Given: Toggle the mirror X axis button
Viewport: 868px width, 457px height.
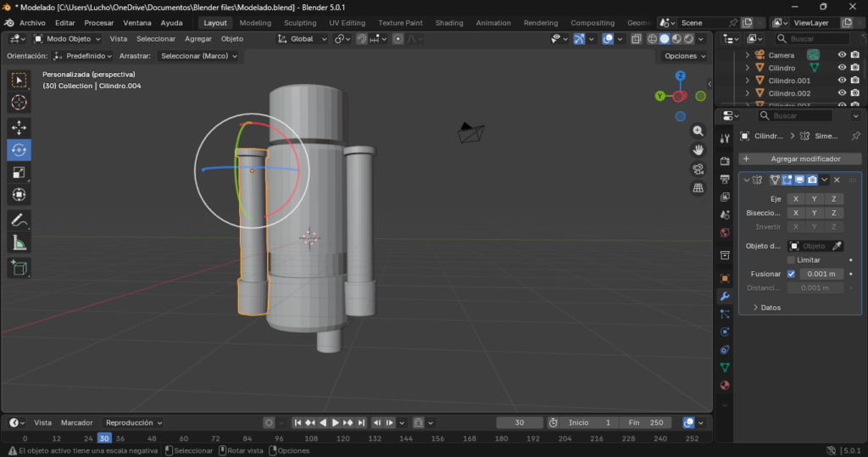Looking at the screenshot, I should (x=795, y=198).
